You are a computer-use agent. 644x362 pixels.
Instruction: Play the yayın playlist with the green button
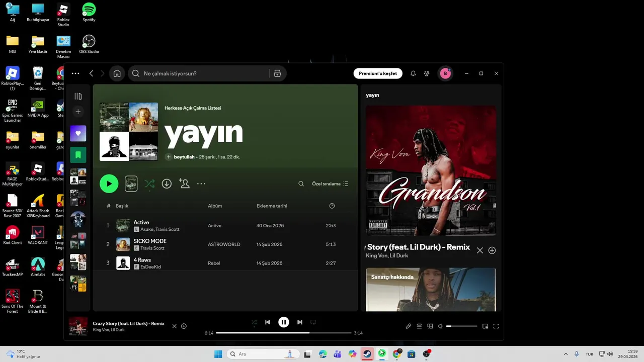pos(109,184)
